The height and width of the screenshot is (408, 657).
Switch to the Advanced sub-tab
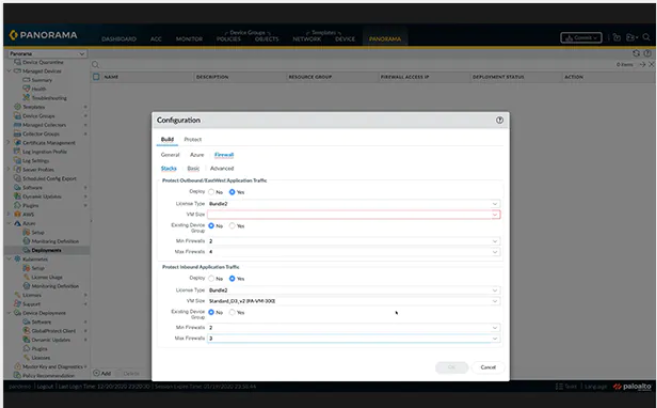221,168
